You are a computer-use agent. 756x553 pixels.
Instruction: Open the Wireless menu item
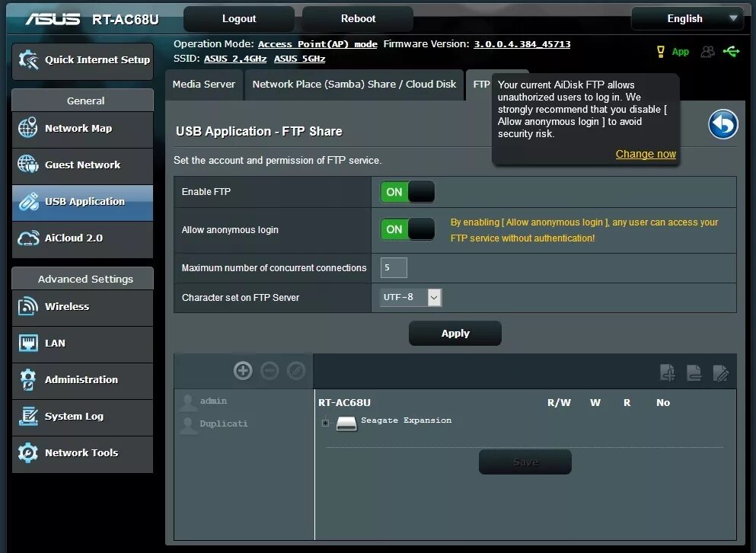point(82,307)
